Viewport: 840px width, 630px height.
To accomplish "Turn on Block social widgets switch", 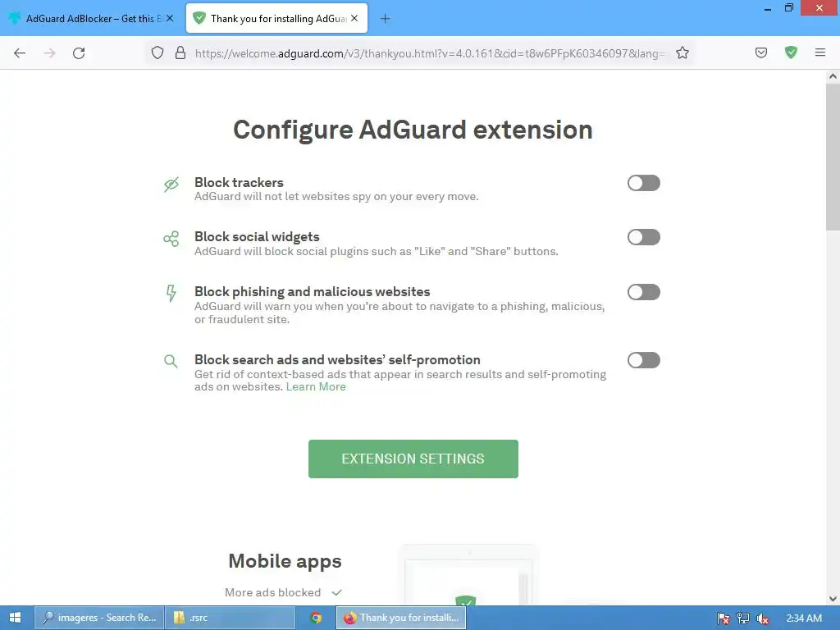I will 643,237.
